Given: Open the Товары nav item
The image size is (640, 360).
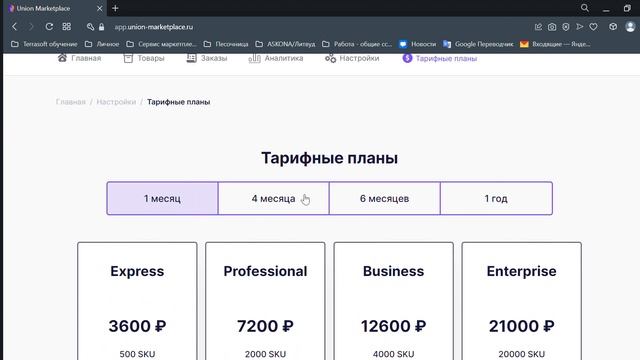Looking at the screenshot, I should click(144, 58).
